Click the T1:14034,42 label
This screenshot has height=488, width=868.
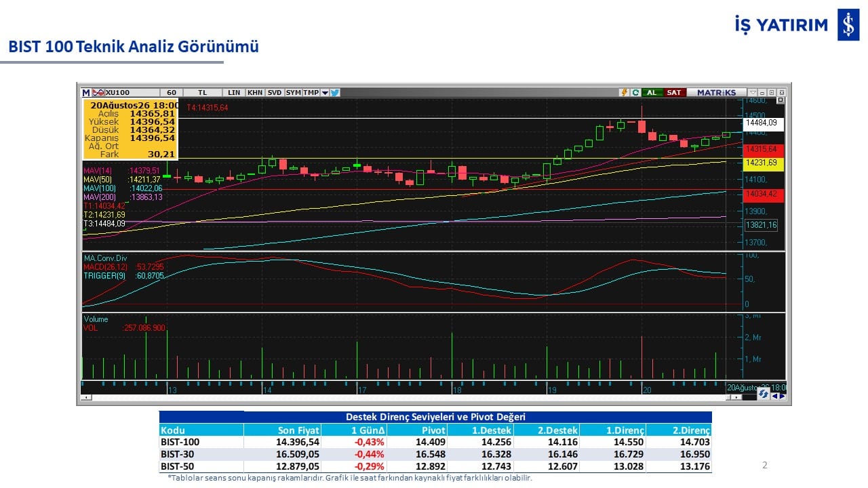(x=104, y=206)
